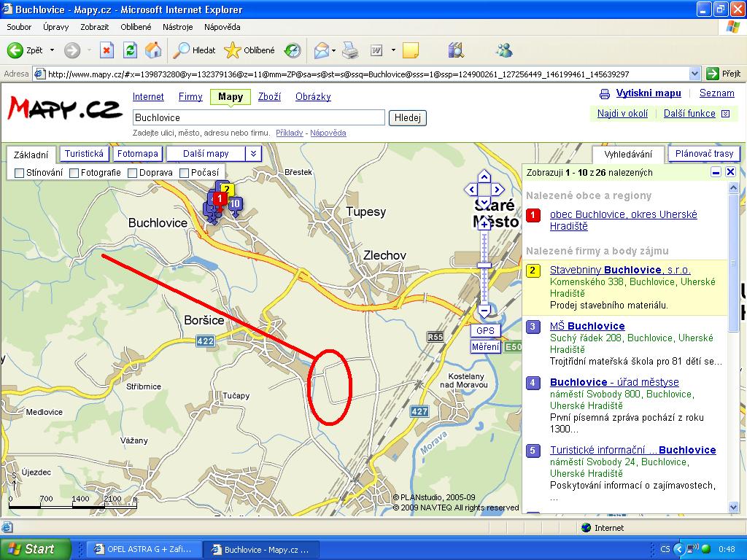
Task: Click the browser Refresh icon
Action: [x=130, y=50]
